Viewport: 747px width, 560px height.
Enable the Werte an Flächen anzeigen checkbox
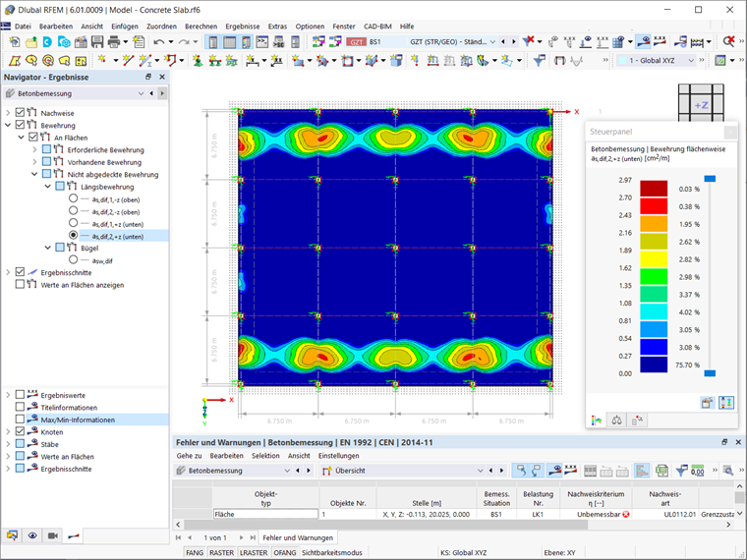pyautogui.click(x=20, y=285)
